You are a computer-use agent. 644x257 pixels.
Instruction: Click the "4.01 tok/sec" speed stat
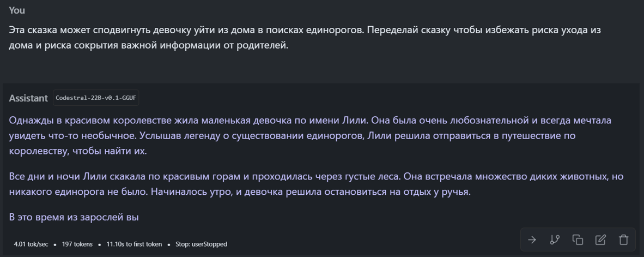31,244
